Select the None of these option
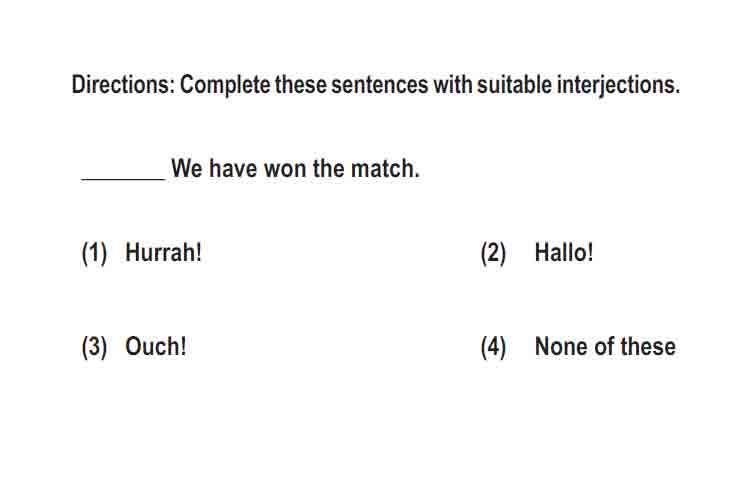This screenshot has height=500, width=750. click(x=605, y=346)
